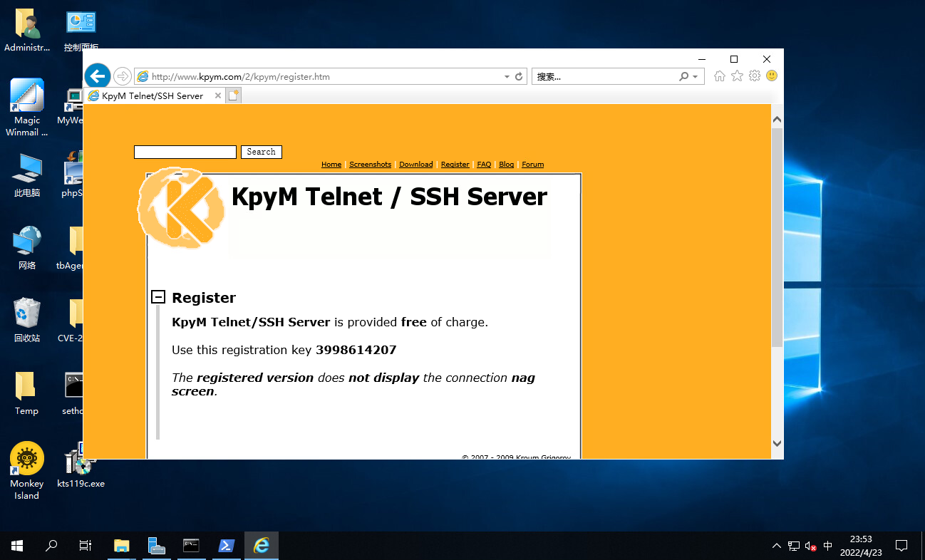Select the 控制面板 desktop icon
The height and width of the screenshot is (560, 925).
point(81,31)
